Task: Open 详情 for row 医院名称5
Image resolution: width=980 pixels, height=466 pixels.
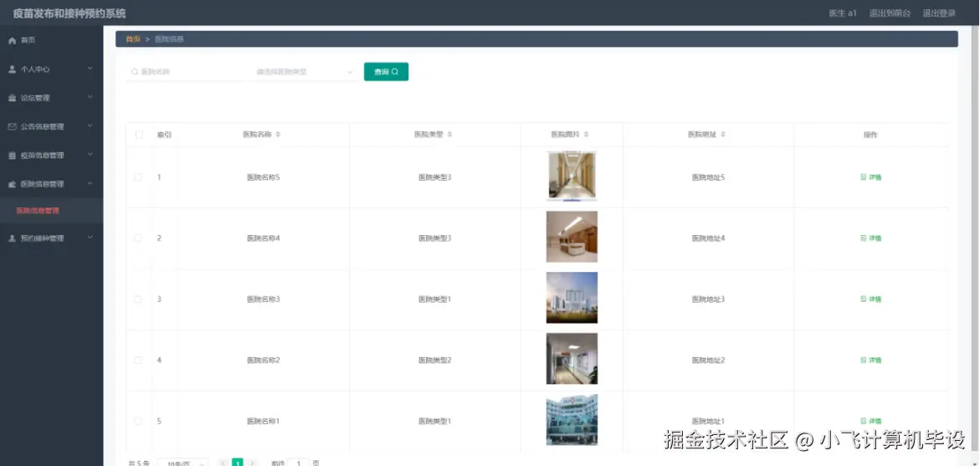Action: click(x=871, y=177)
